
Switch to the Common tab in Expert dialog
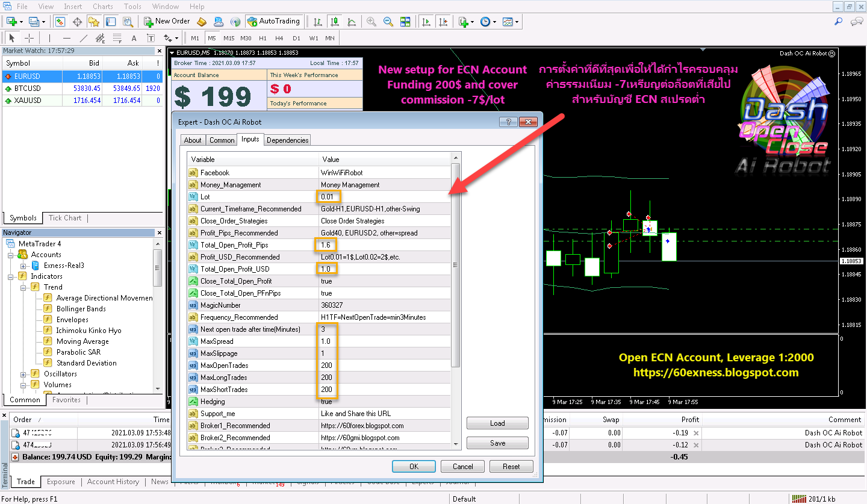(x=222, y=140)
